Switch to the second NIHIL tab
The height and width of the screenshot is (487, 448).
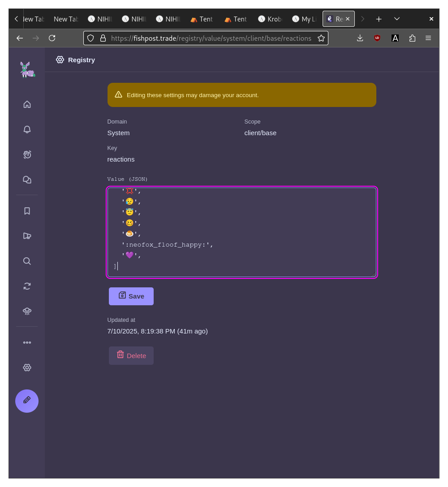click(134, 19)
